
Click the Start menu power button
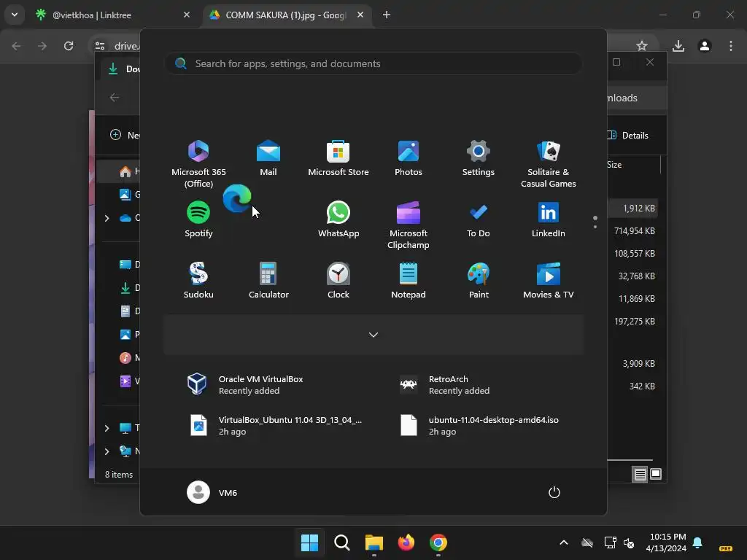[x=554, y=492]
